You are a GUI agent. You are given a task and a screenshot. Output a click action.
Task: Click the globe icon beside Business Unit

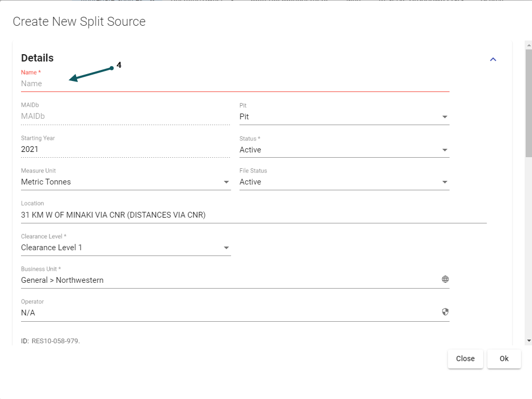coord(445,280)
